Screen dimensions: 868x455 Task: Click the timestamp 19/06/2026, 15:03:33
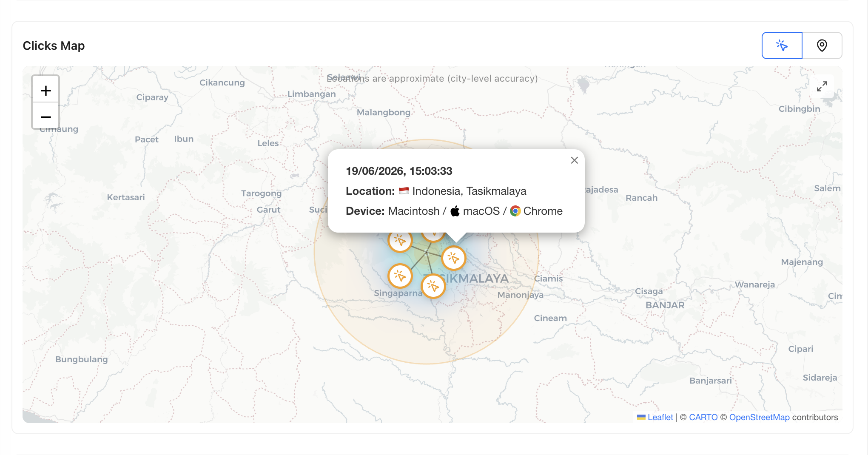(x=399, y=171)
